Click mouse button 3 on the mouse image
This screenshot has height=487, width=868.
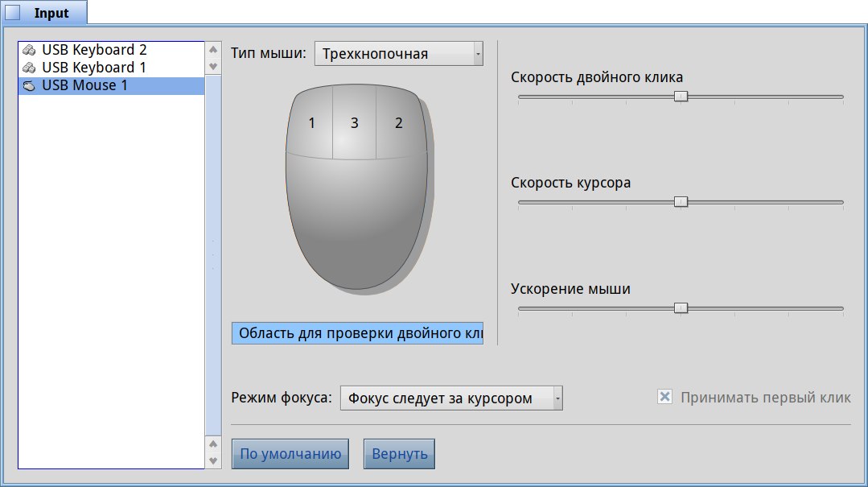coord(354,122)
